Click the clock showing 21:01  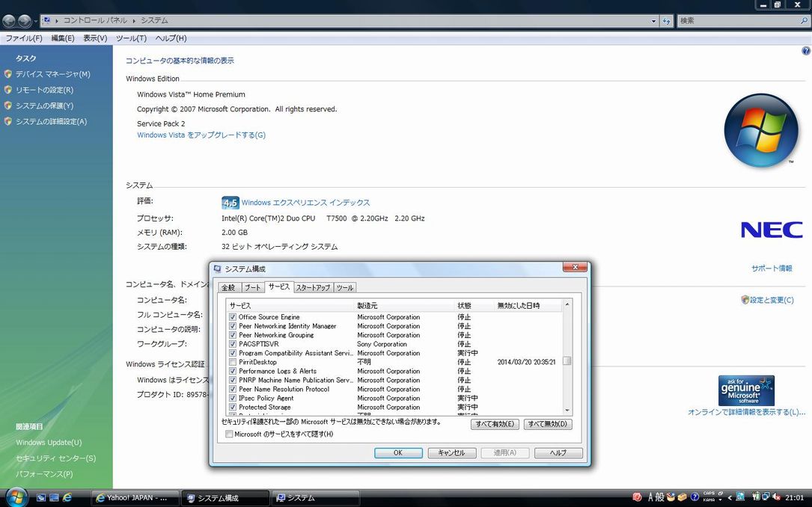(794, 498)
